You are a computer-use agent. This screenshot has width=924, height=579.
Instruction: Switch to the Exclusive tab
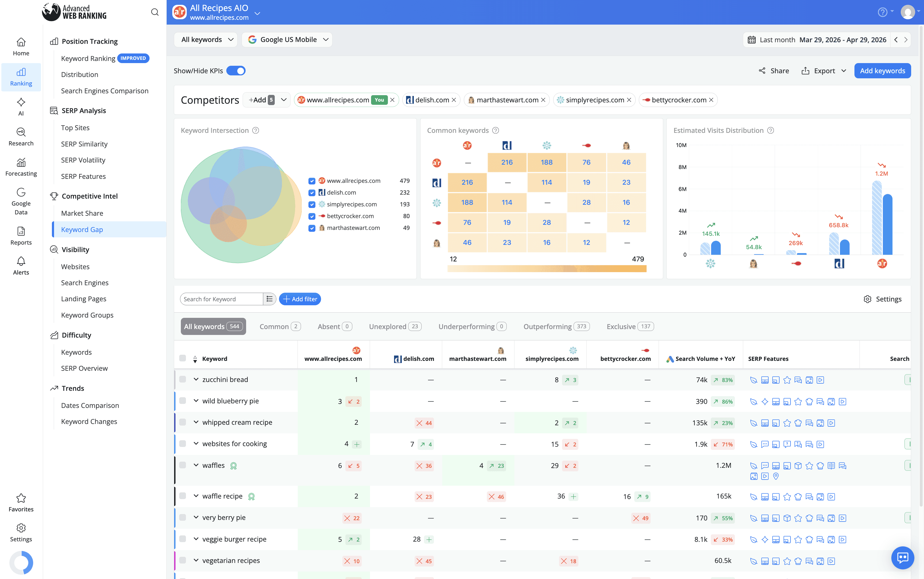tap(630, 327)
